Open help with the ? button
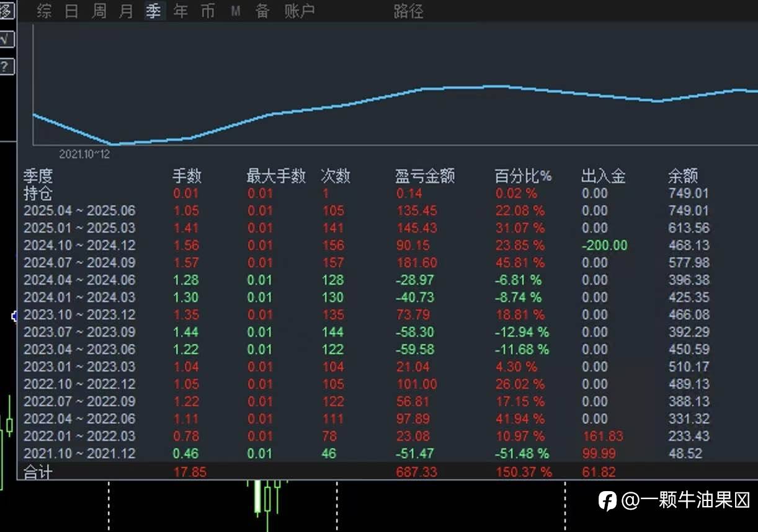This screenshot has width=758, height=532. [6, 66]
